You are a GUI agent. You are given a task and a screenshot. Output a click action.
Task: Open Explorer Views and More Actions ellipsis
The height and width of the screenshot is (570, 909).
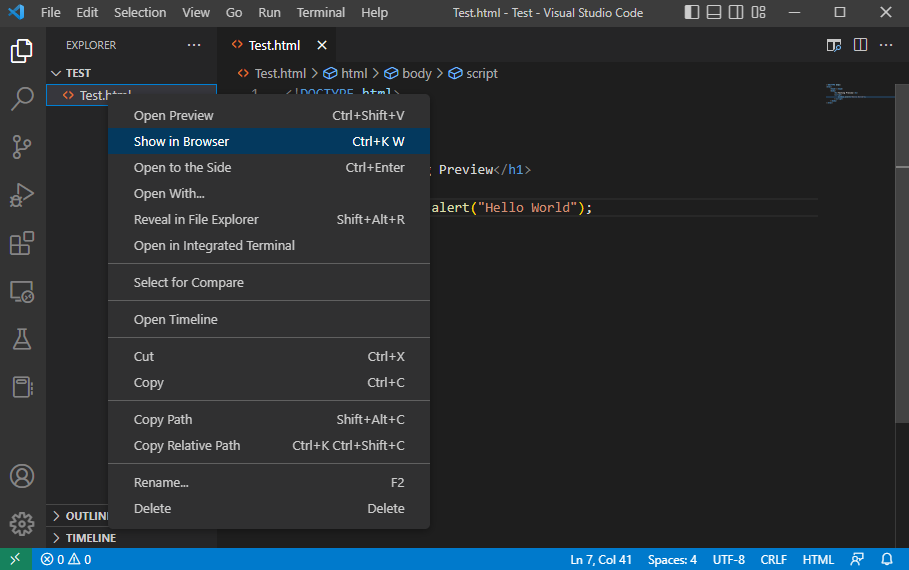[194, 45]
